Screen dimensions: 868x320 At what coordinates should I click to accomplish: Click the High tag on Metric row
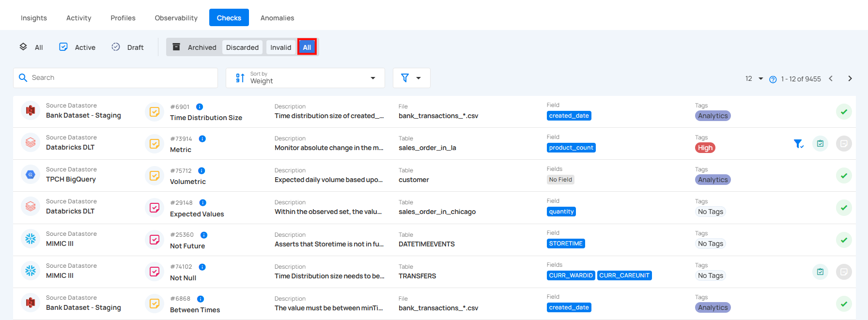click(705, 148)
